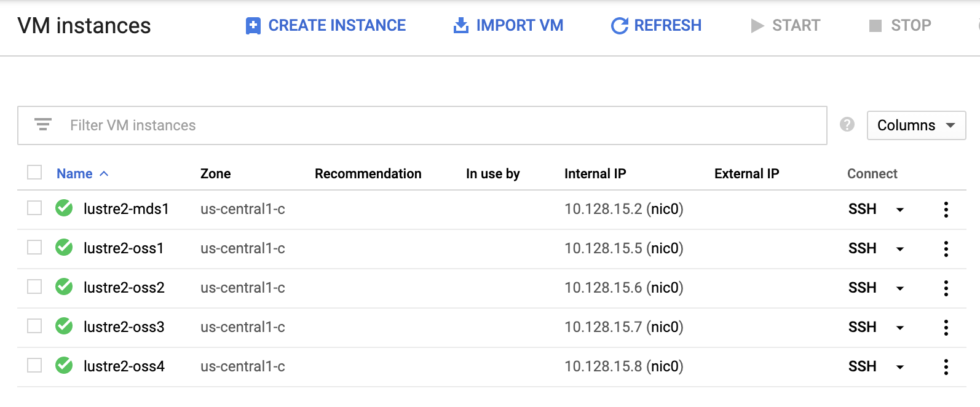Click the Import VM download icon
980x407 pixels.
460,26
